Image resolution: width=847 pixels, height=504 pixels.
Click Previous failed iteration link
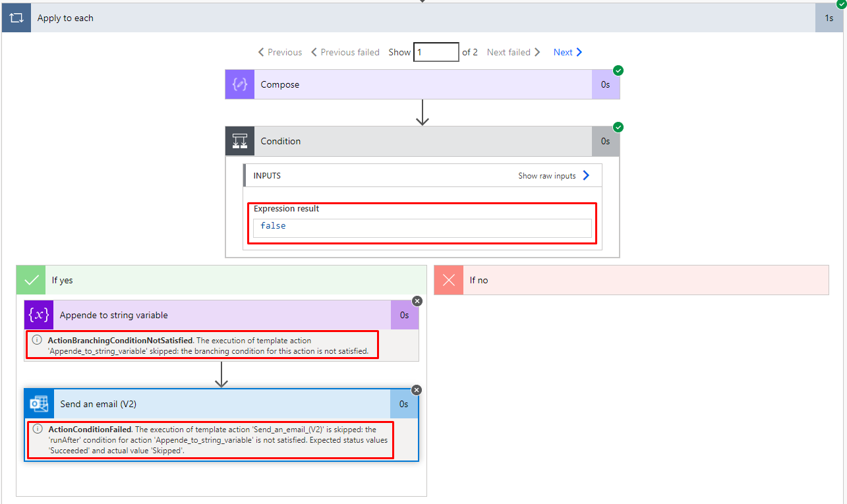(345, 52)
